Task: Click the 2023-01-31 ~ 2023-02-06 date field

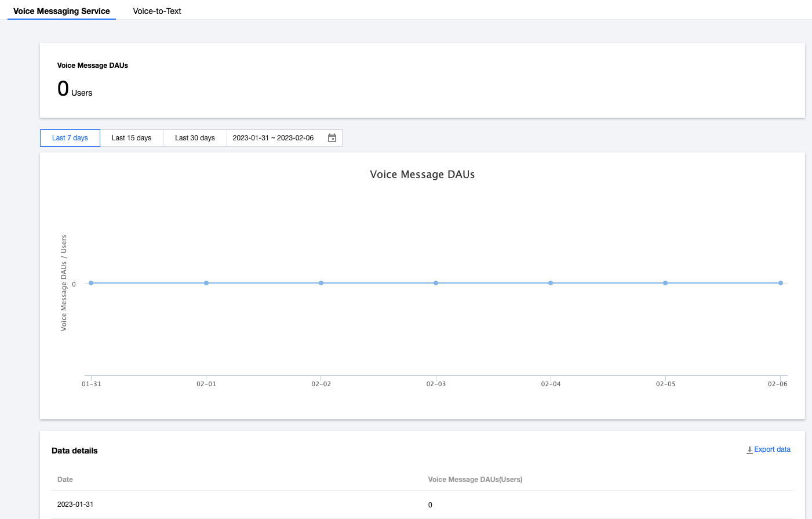Action: (x=273, y=138)
